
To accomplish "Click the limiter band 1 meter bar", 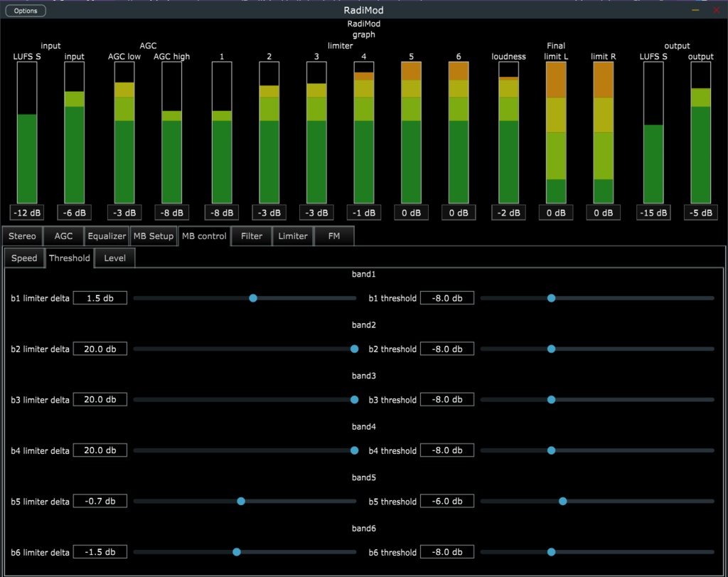I will [222, 132].
